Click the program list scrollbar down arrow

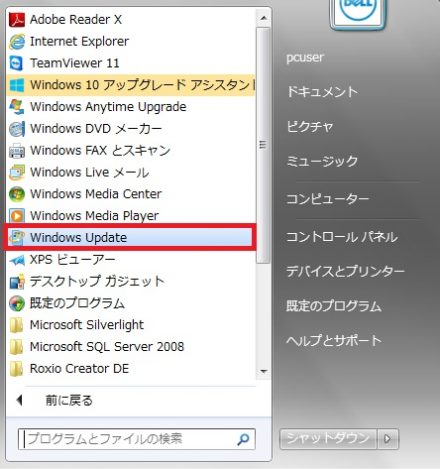pos(264,371)
